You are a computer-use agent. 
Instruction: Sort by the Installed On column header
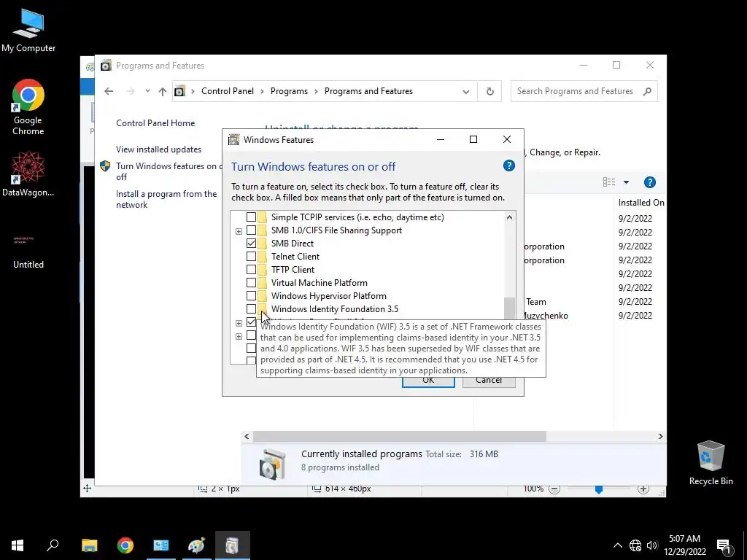pyautogui.click(x=640, y=203)
